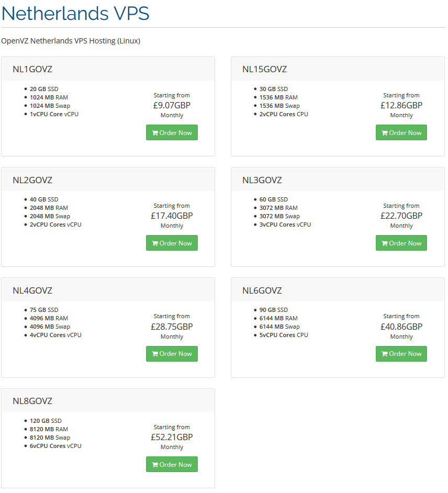The width and height of the screenshot is (448, 493).
Task: Click the 120 GB SSD spec line
Action: [46, 421]
